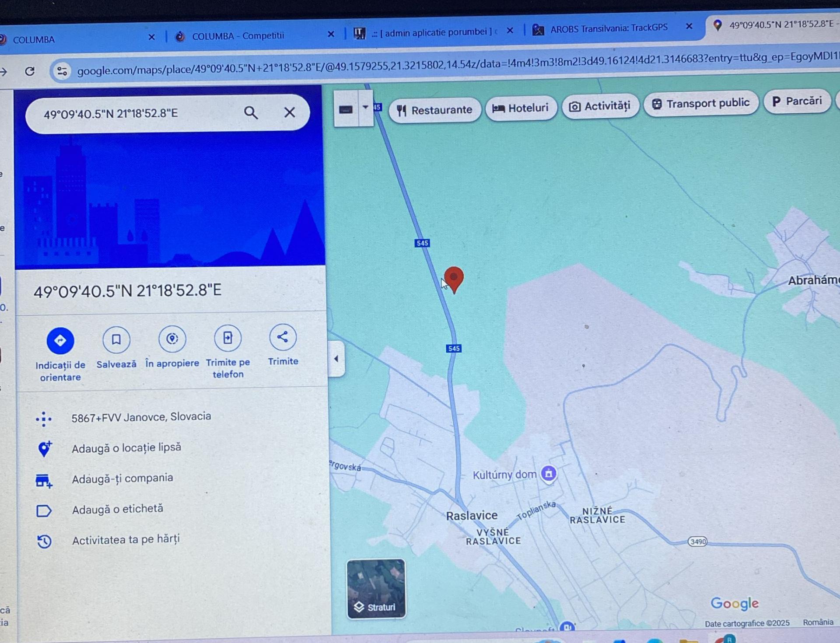Filter map by Transport public
The image size is (840, 643).
701,104
